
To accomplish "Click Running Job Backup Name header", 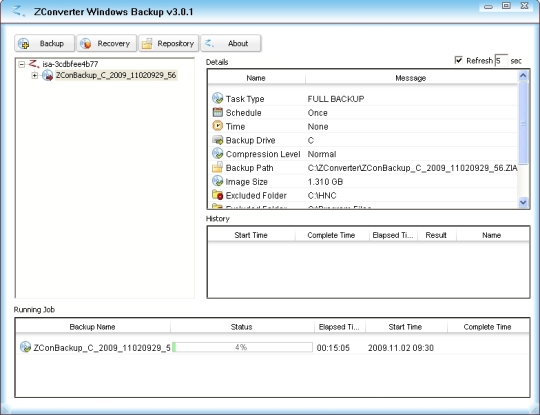I will 93,326.
